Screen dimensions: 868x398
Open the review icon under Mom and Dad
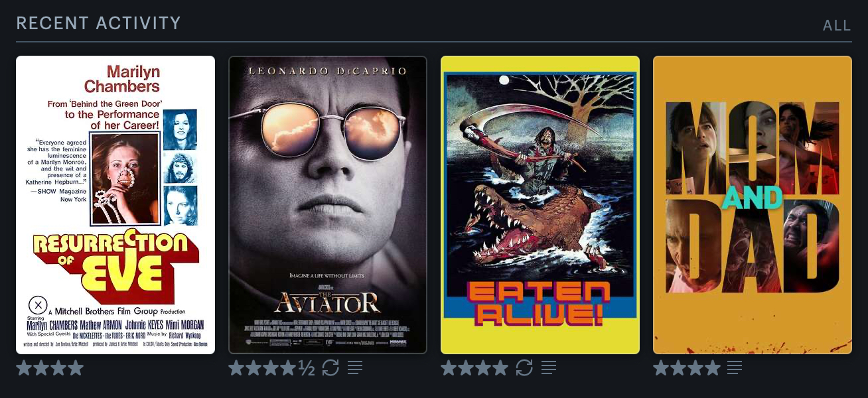[735, 367]
